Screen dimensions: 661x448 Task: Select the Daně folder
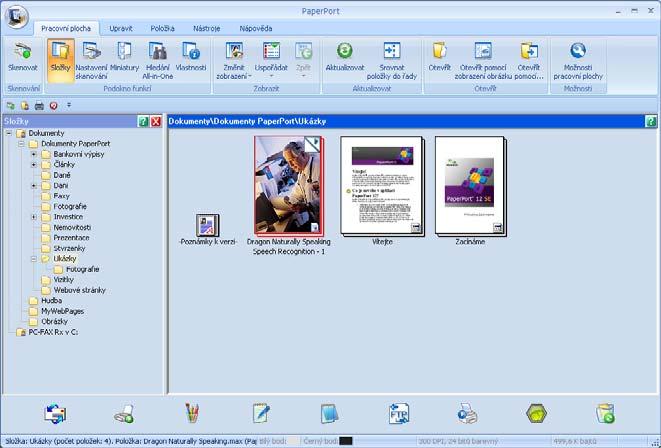62,175
